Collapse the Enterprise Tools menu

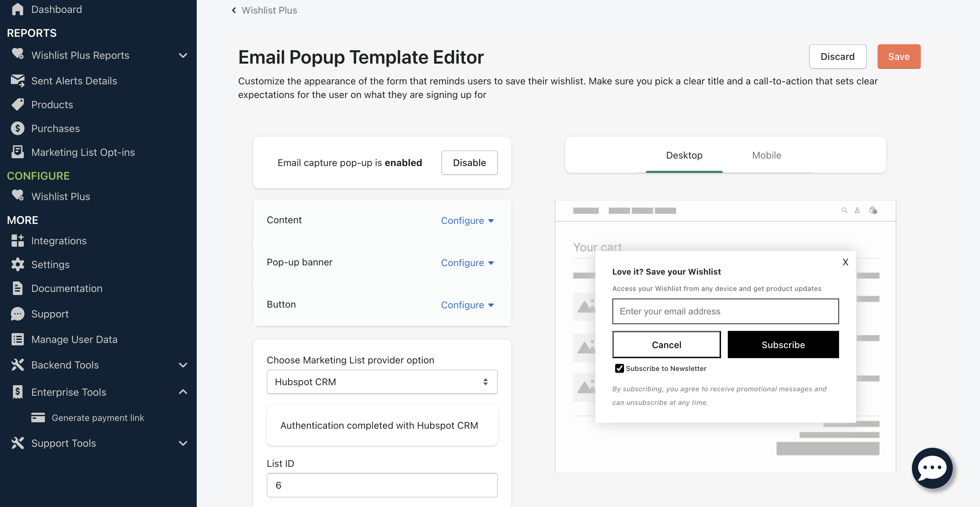point(183,392)
